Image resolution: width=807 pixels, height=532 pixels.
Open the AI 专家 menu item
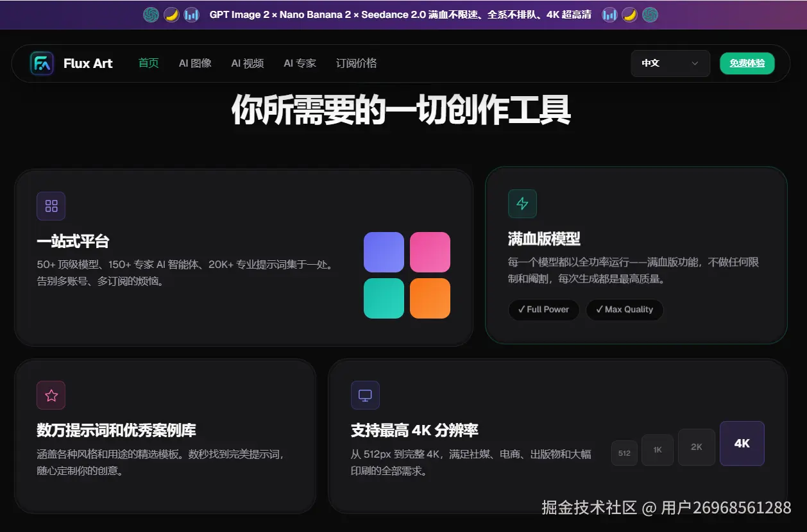pos(300,63)
